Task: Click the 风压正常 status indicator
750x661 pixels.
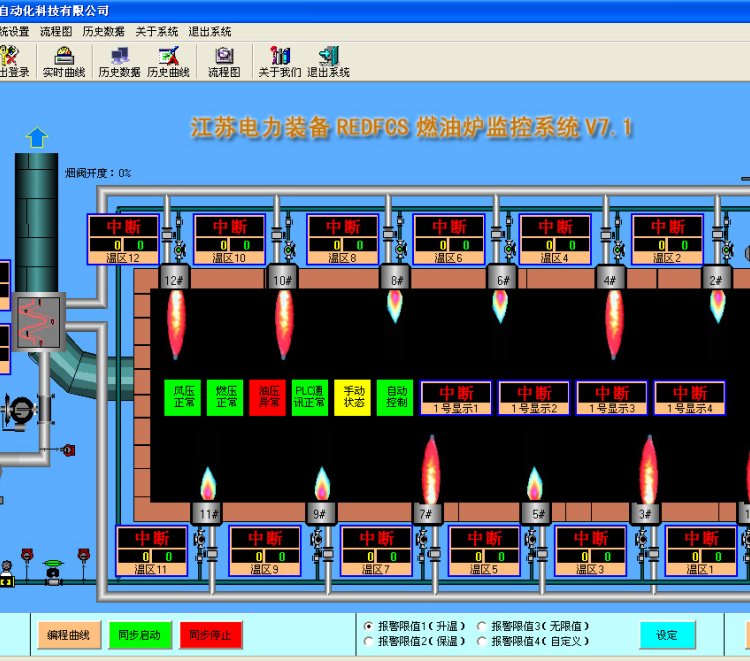Action: tap(183, 397)
